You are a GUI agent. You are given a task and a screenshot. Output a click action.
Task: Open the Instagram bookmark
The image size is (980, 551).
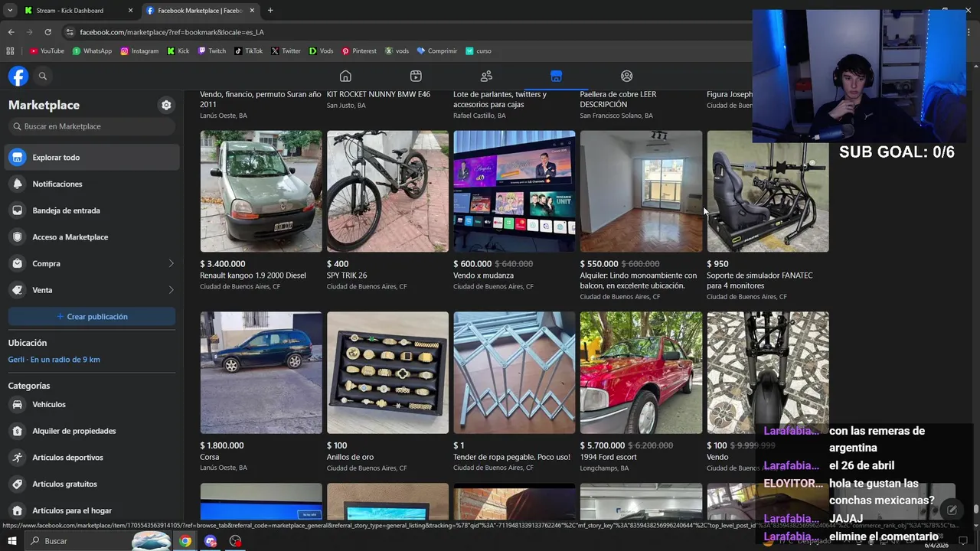click(139, 51)
